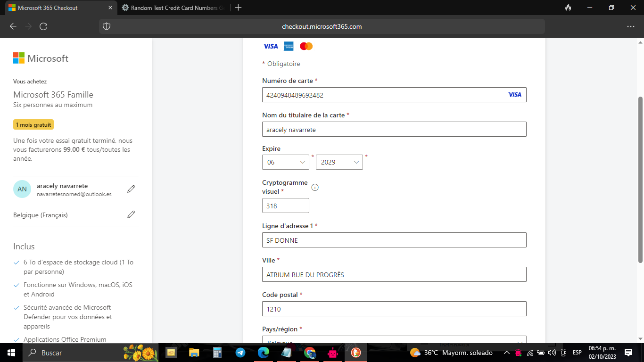Open the Pays/région dropdown
The width and height of the screenshot is (644, 362).
(x=394, y=340)
